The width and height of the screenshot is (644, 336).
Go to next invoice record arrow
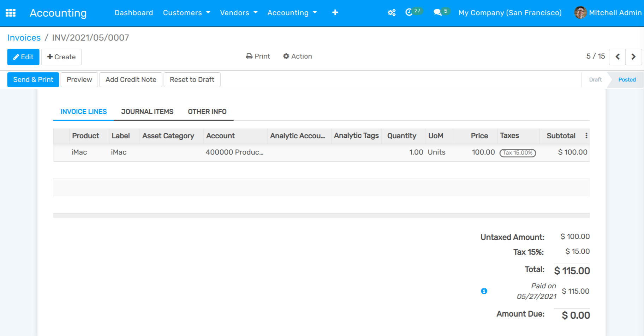[633, 56]
